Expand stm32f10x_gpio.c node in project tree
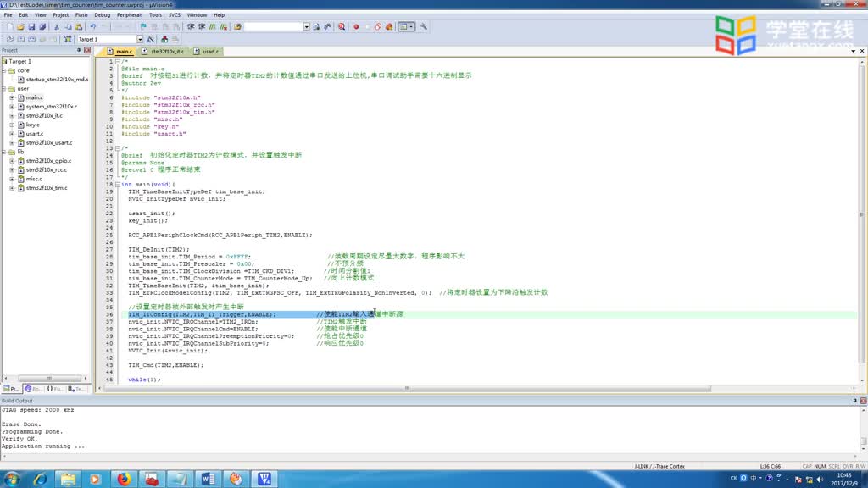 [x=12, y=160]
